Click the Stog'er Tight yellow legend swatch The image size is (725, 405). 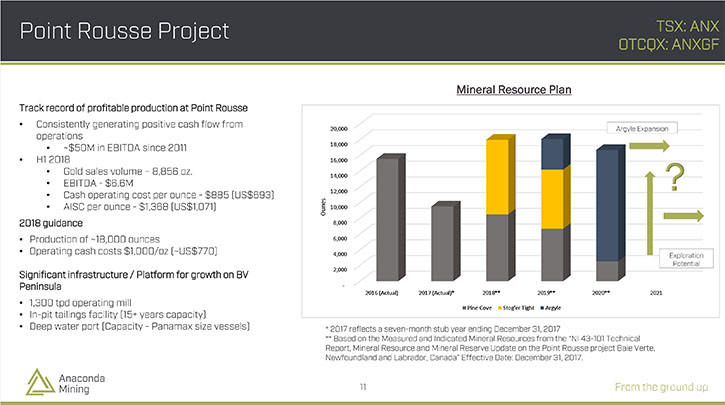click(x=500, y=308)
